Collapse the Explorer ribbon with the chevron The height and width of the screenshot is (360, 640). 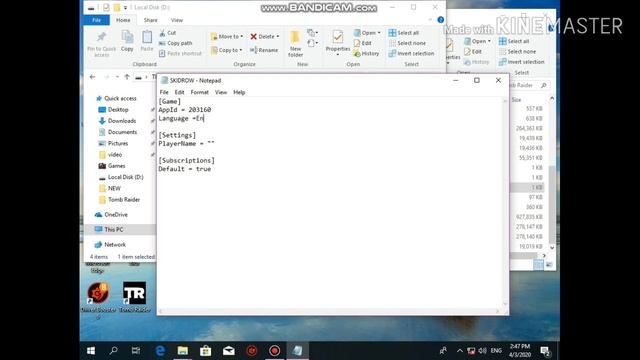click(x=430, y=20)
